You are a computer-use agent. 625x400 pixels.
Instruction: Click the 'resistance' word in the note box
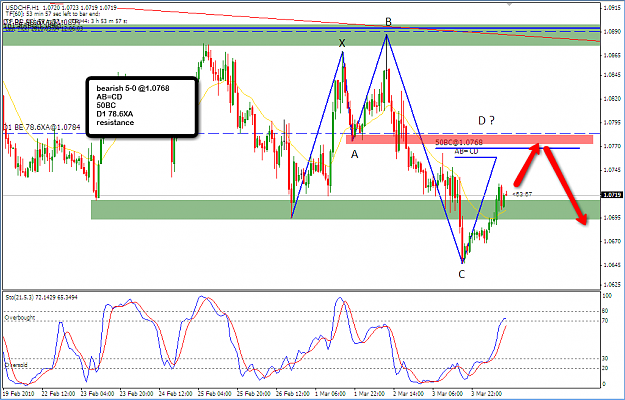115,122
